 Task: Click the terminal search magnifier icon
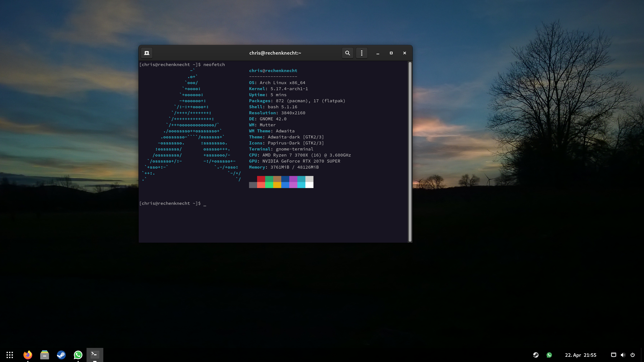point(347,53)
